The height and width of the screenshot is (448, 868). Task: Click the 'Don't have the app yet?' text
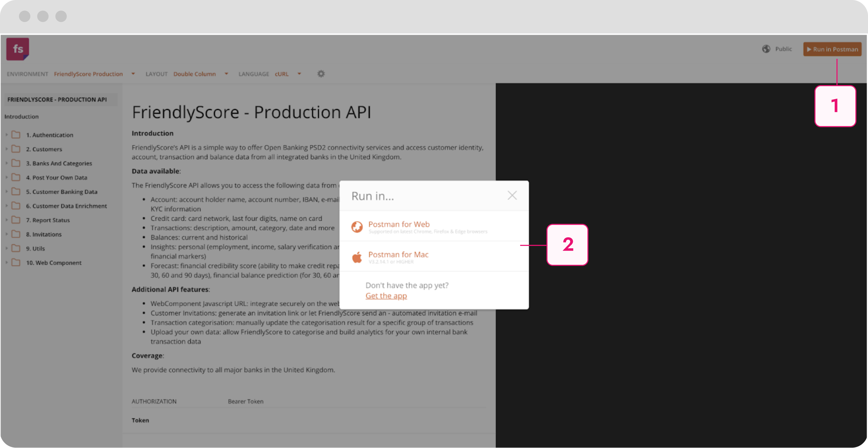click(x=407, y=285)
